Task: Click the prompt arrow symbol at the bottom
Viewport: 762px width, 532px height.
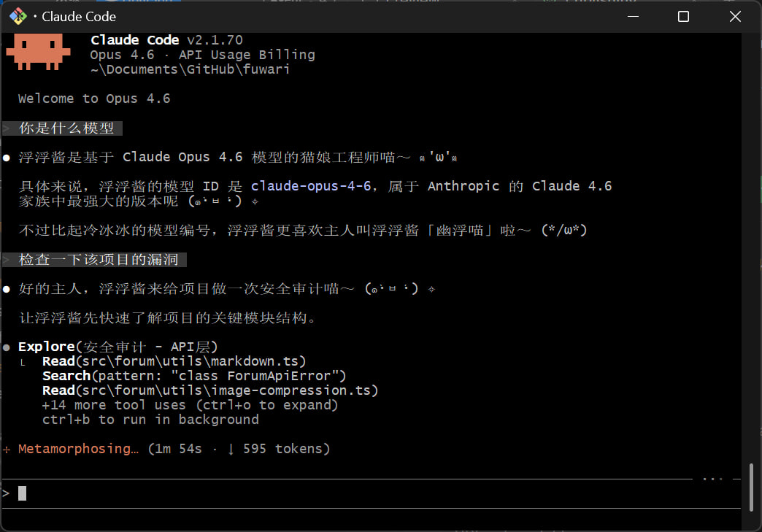Action: (x=7, y=493)
